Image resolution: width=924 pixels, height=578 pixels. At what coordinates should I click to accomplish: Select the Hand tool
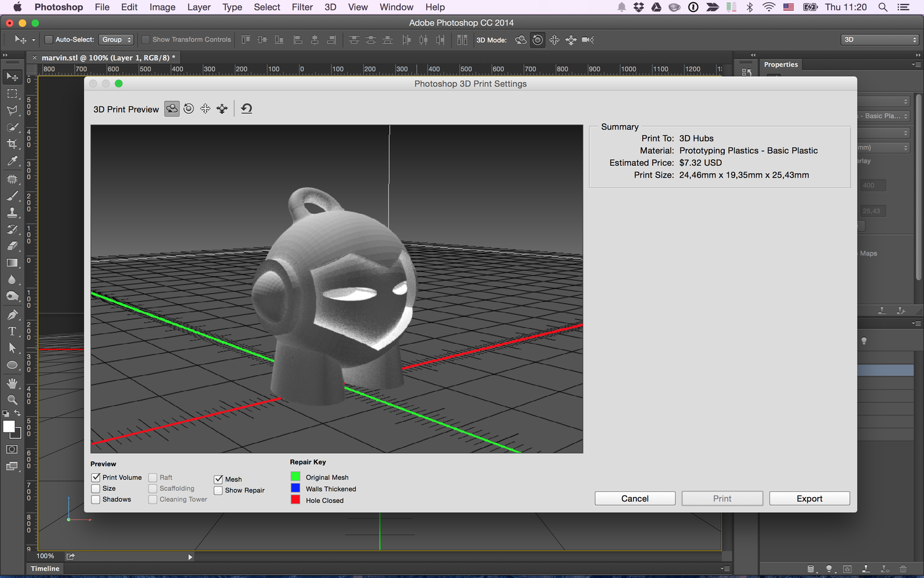point(12,383)
